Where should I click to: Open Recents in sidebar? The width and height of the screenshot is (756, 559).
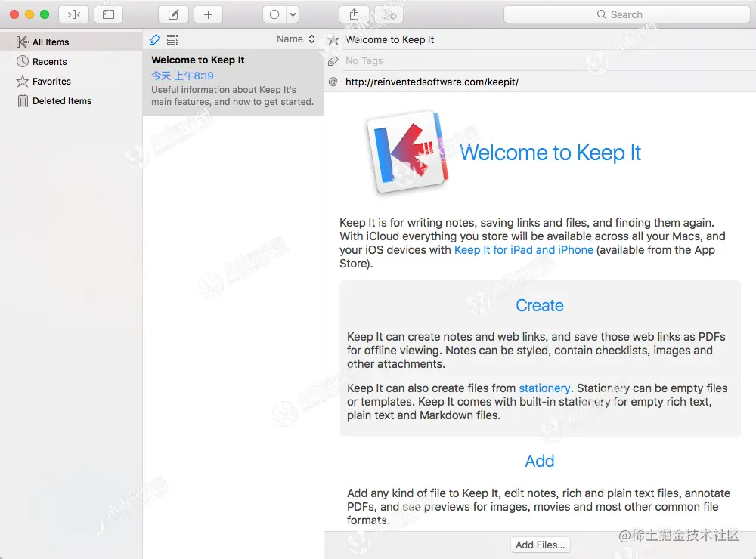tap(71, 62)
